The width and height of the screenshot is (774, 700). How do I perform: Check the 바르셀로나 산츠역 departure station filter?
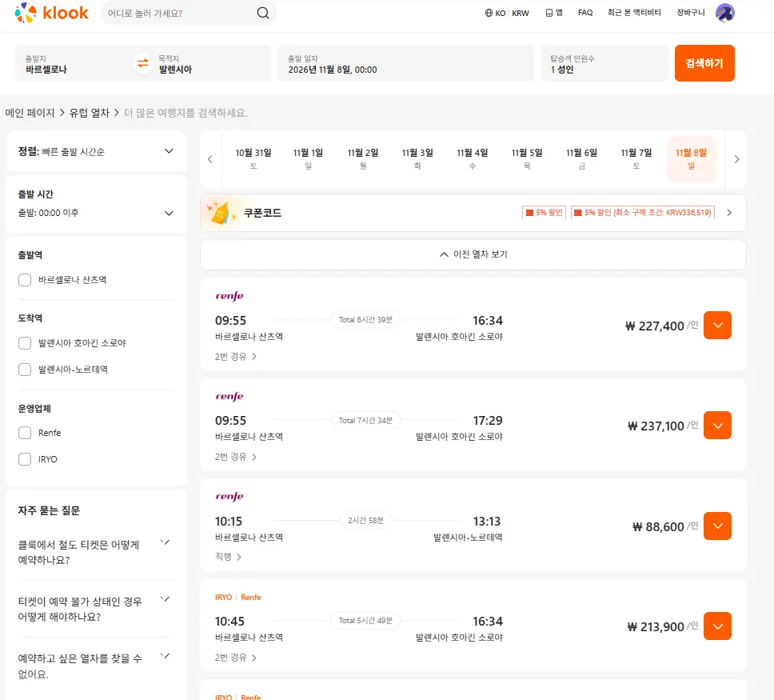click(25, 280)
